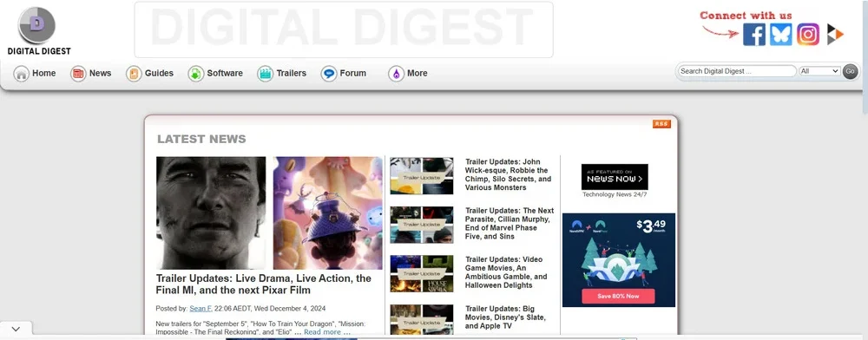
Task: Click the LATEST NEWS heading
Action: click(x=201, y=139)
